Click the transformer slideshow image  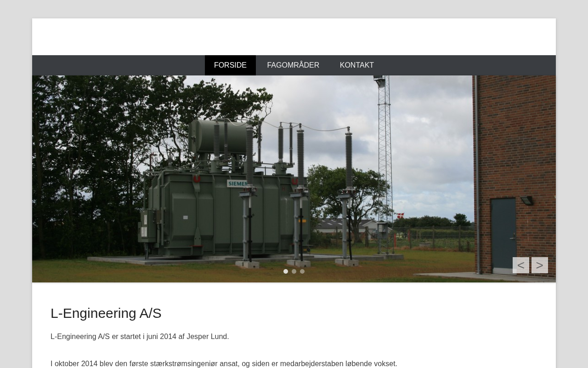(x=294, y=179)
